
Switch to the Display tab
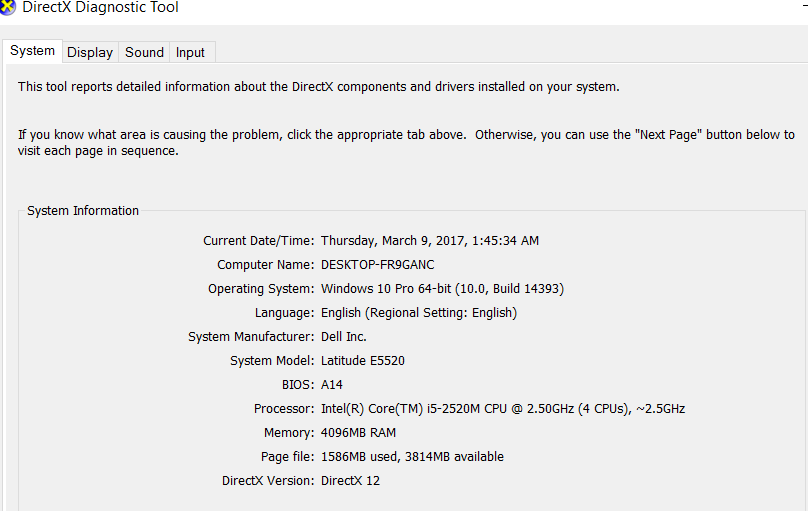[x=90, y=52]
